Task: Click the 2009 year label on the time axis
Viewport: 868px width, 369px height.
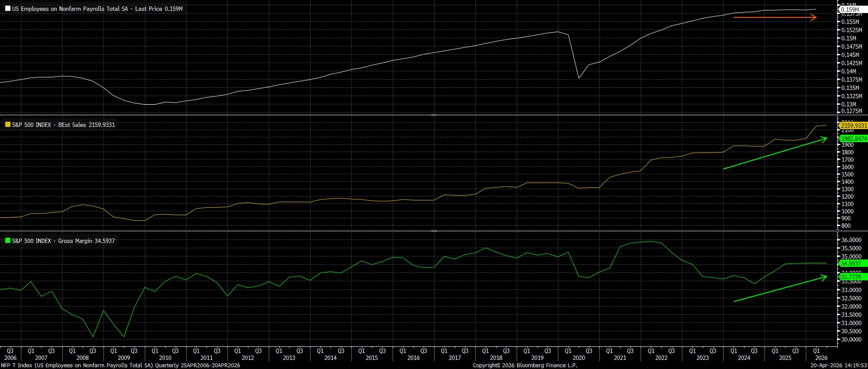Action: [124, 358]
